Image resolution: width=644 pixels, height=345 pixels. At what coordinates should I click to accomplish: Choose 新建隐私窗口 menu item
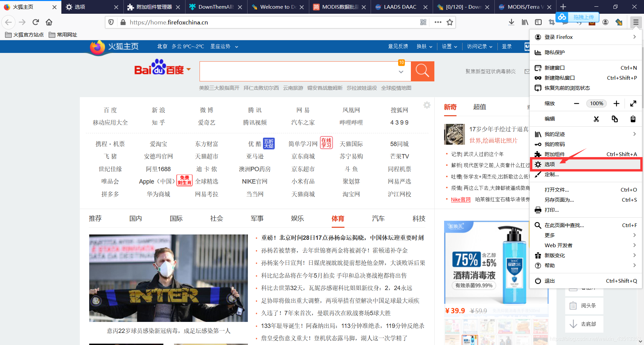(585, 78)
